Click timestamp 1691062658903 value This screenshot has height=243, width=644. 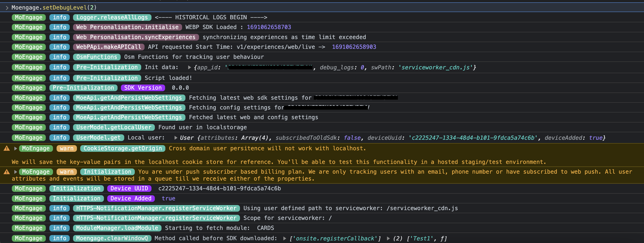(354, 47)
